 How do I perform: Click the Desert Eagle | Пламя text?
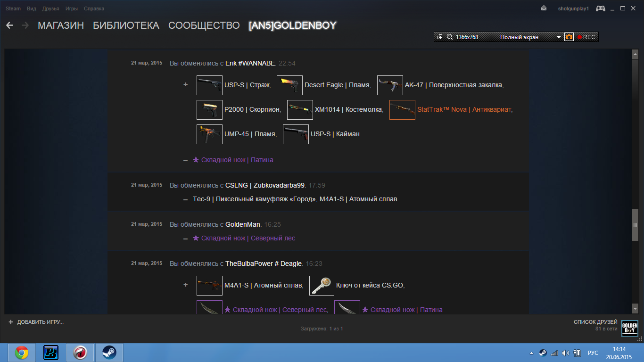click(x=337, y=85)
